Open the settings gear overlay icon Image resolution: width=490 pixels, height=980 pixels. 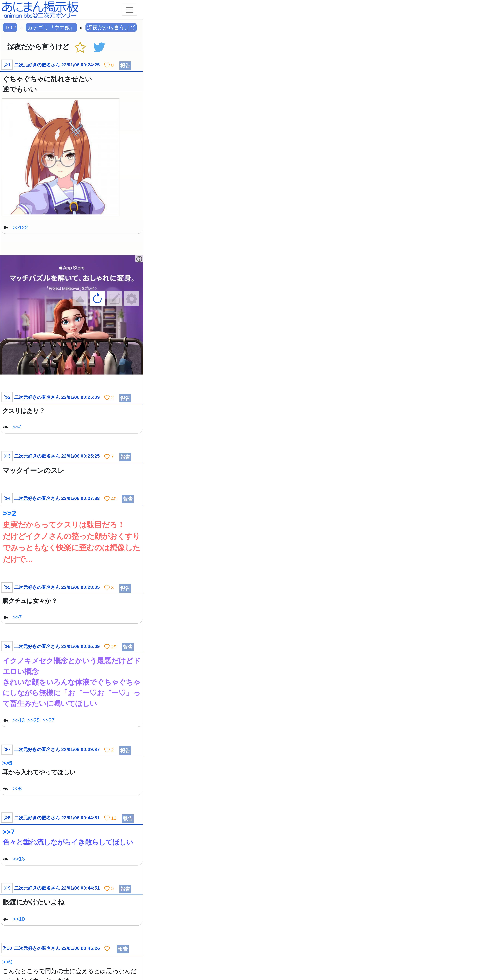[132, 299]
